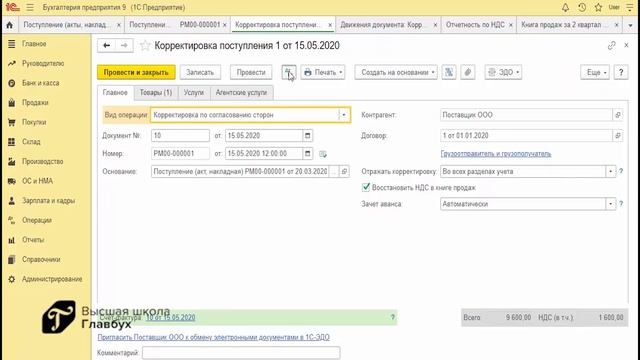Toggle Восстановить НДС в книге продаж checkbox

[x=366, y=187]
